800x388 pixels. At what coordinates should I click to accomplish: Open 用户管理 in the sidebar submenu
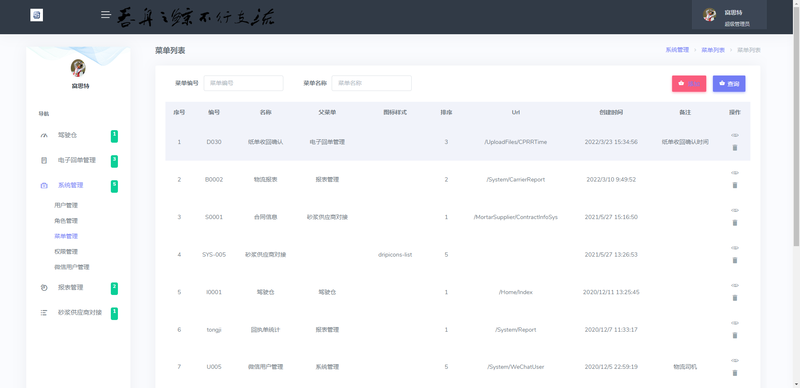66,205
